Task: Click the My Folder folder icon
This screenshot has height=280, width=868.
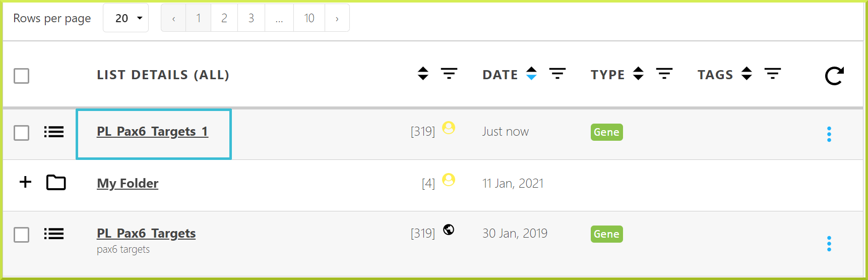Action: pyautogui.click(x=56, y=183)
